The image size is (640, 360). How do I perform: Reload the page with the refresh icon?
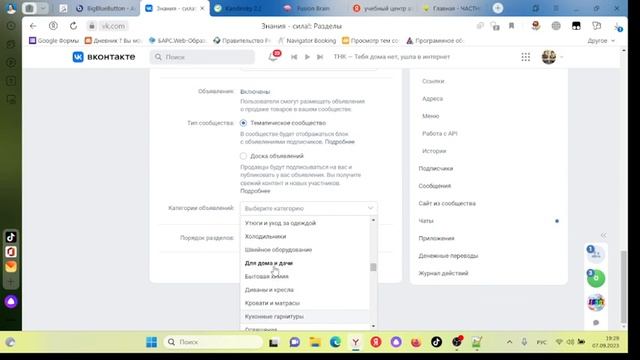pyautogui.click(x=73, y=26)
